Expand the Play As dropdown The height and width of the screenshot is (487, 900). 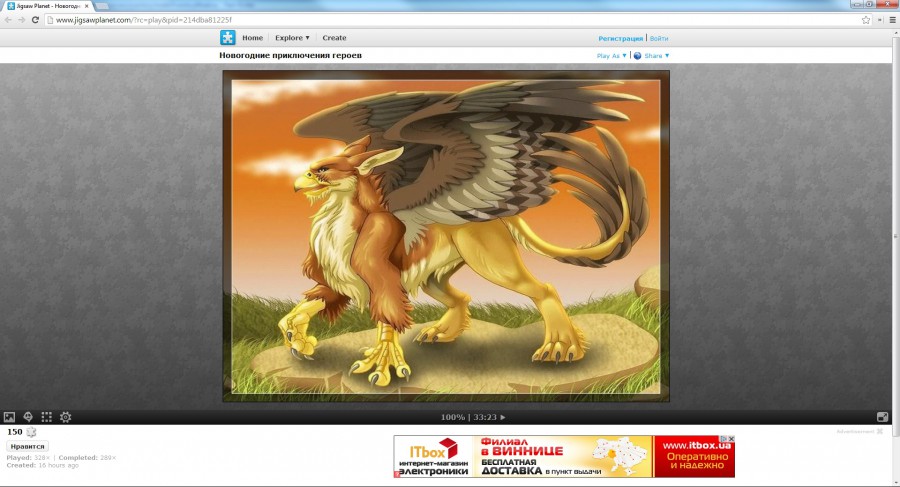pos(611,56)
